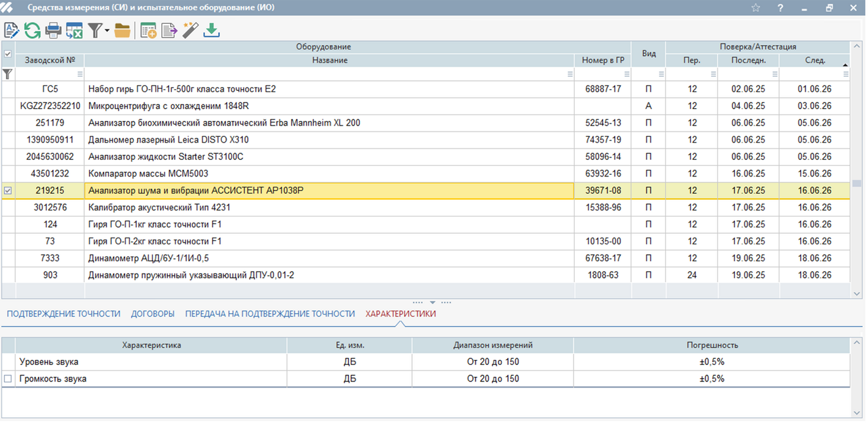Open the filter dropdown arrow in toolbar

pos(107,31)
